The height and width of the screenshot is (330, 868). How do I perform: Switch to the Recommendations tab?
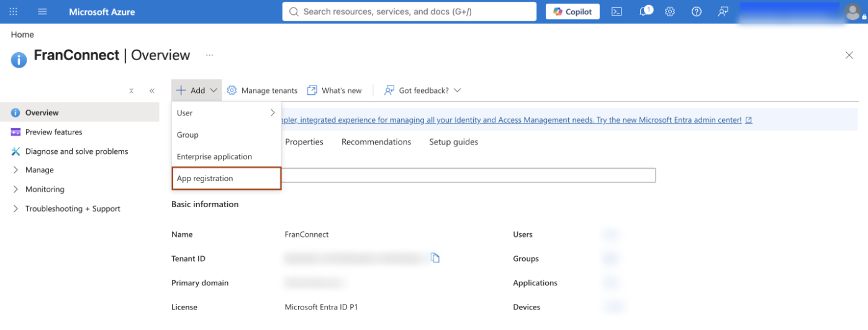(376, 142)
